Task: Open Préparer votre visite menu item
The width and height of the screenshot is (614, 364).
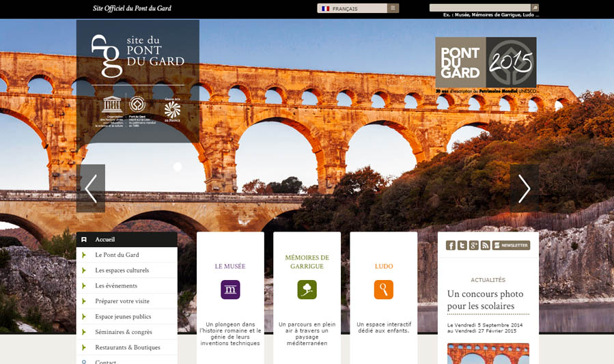Action: tap(127, 301)
